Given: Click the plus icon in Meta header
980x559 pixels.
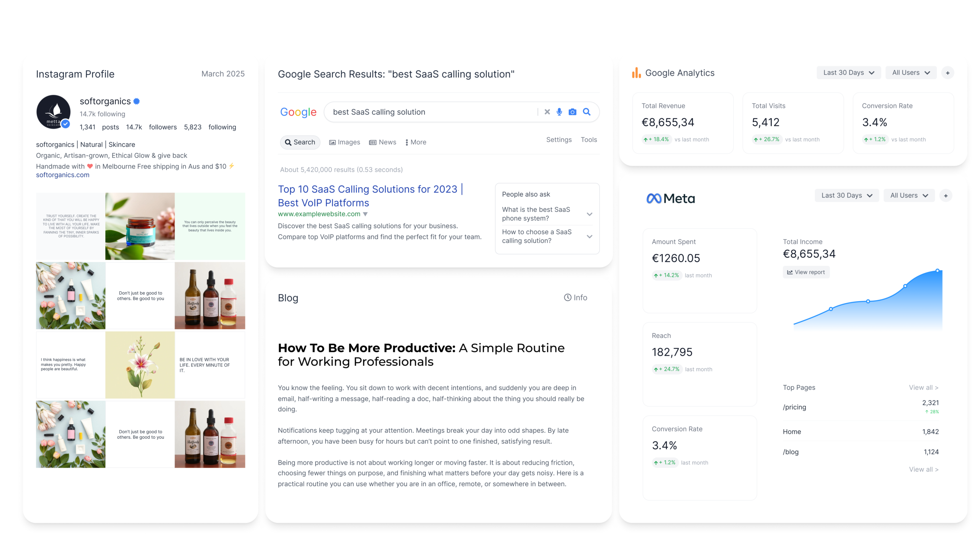Looking at the screenshot, I should 946,196.
